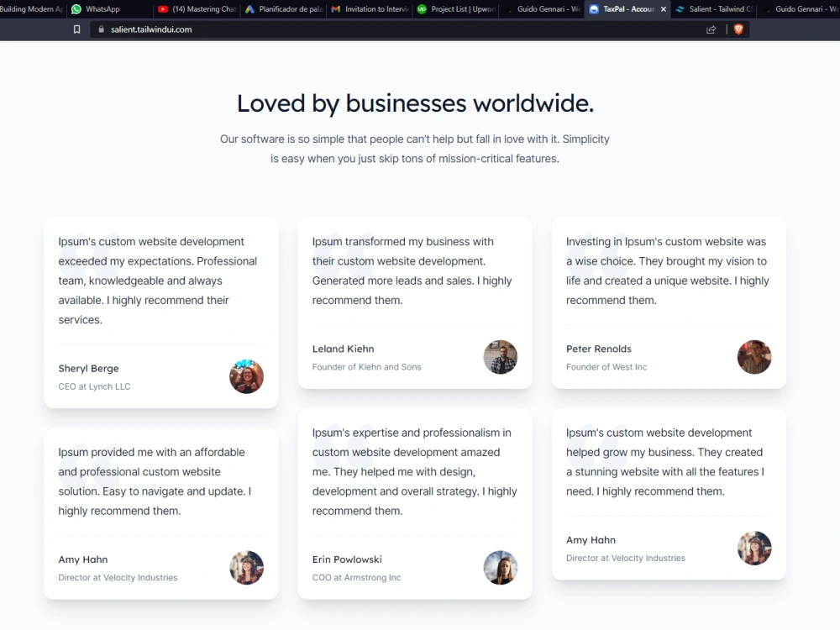Click 'Founder of West Inc' text

606,367
